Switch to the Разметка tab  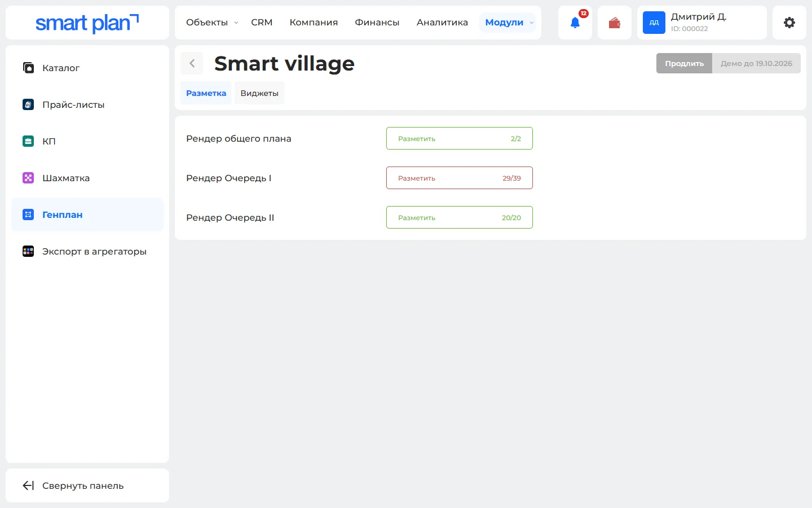(x=206, y=93)
